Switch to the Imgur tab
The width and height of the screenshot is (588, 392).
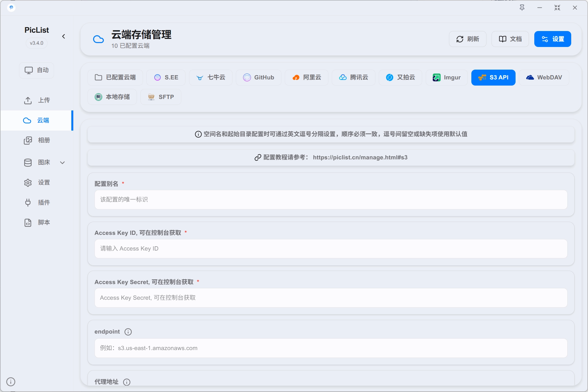tap(446, 77)
